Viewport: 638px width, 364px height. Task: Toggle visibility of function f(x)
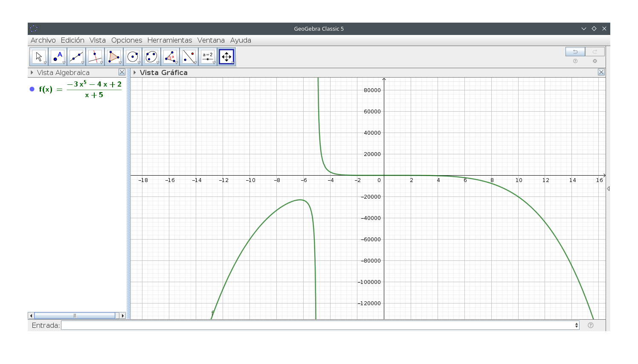32,89
